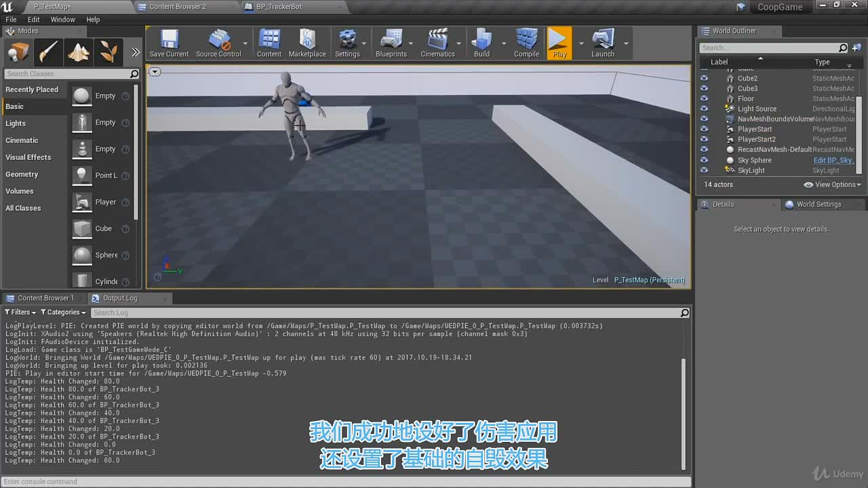Start Play in editor
This screenshot has width=868, height=488.
pos(559,43)
